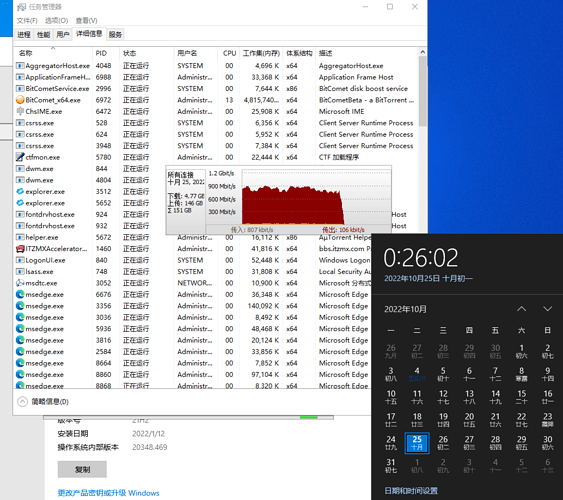The image size is (563, 500).
Task: Click the helper.exe process icon
Action: pyautogui.click(x=20, y=237)
